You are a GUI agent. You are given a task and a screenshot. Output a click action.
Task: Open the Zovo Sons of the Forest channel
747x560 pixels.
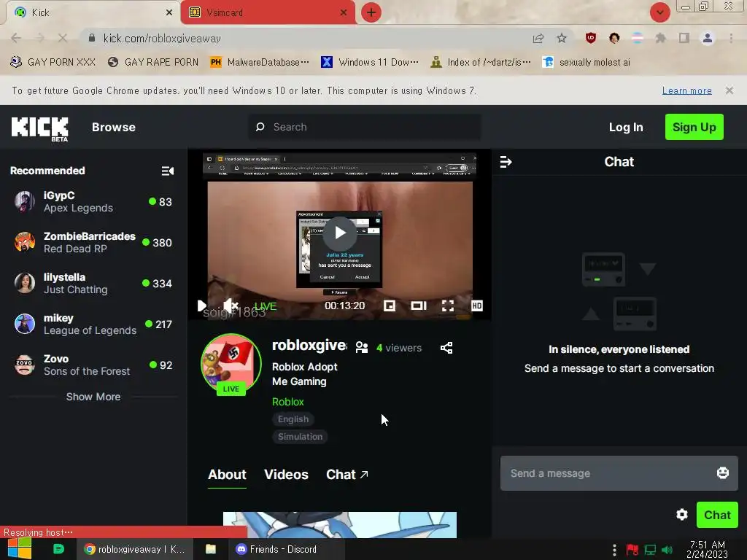tap(93, 365)
